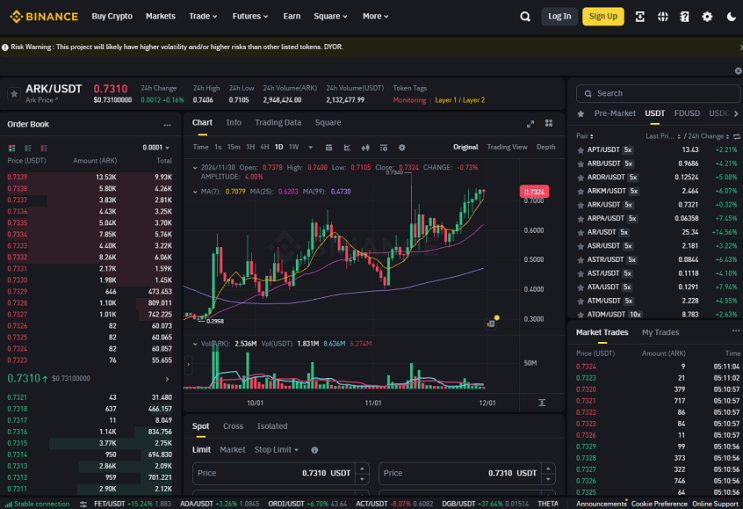Viewport: 743px width, 509px height.
Task: Swap price/change column display icon
Action: 736,136
